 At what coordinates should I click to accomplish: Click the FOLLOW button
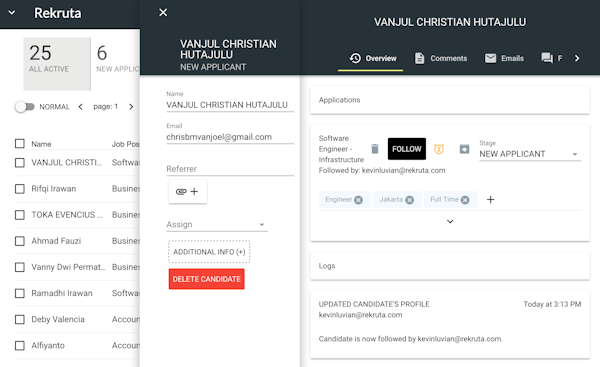tap(406, 149)
